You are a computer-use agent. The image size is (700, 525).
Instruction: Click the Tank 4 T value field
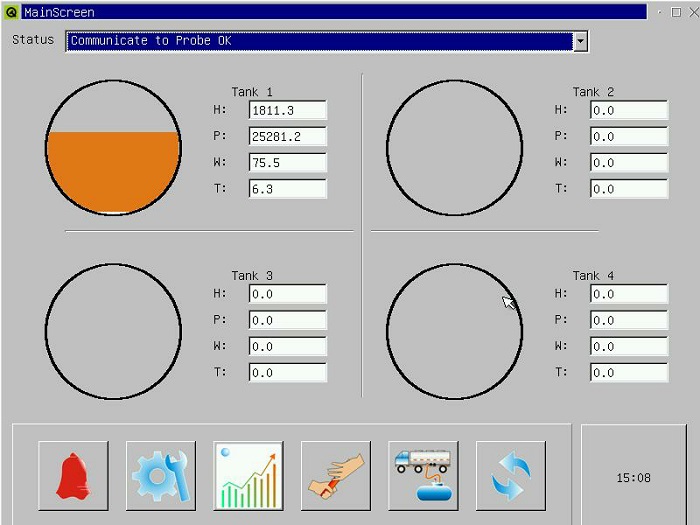(628, 372)
